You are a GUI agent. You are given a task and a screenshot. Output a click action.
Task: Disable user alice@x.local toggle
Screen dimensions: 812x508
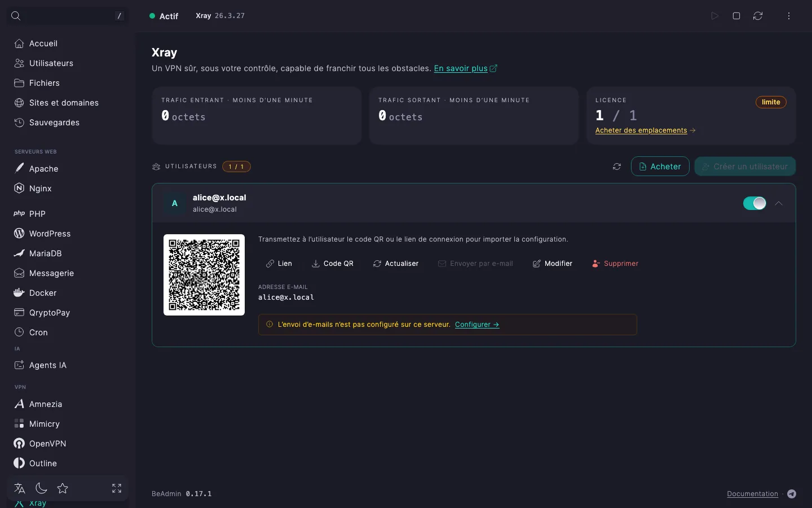pos(754,203)
